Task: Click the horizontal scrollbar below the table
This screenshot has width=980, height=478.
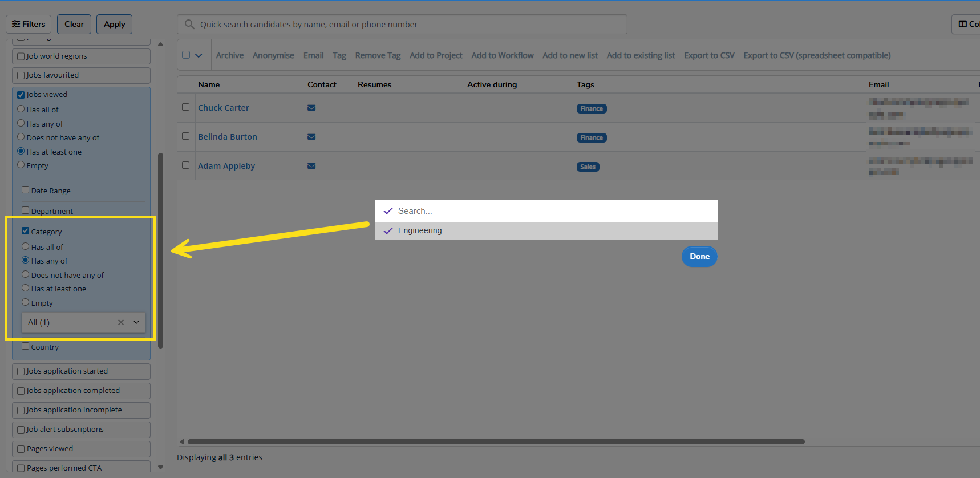Action: (x=495, y=441)
